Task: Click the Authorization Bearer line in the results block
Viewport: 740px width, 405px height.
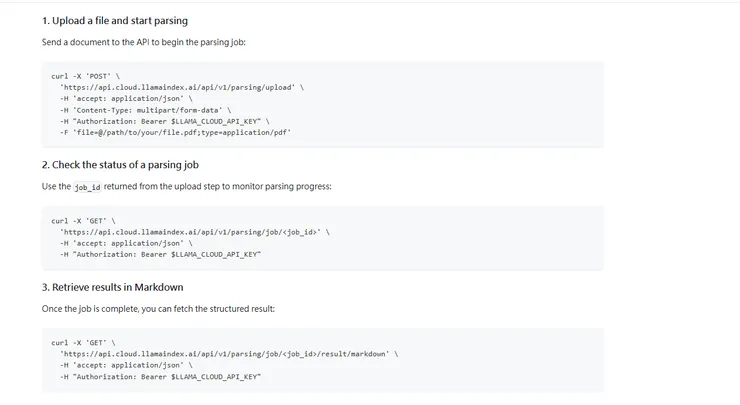Action: click(160, 375)
